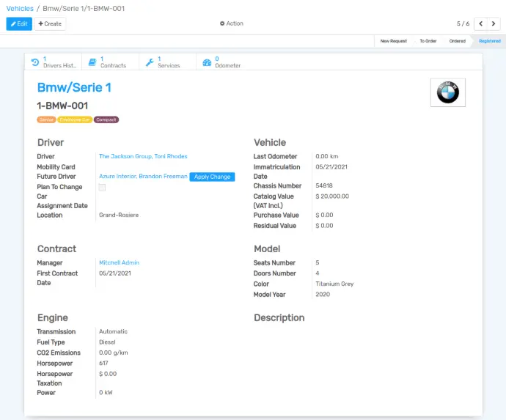Click the transmission value Automatic
This screenshot has height=420, width=506.
point(113,331)
